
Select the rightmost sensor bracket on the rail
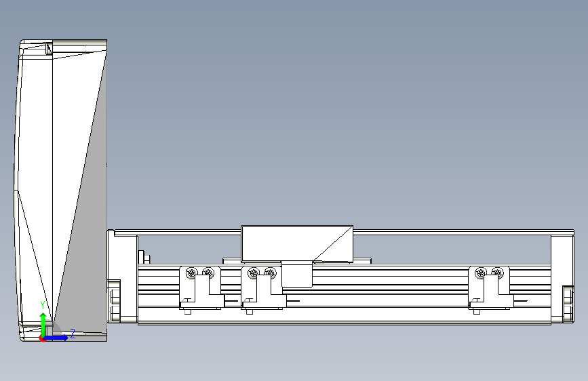(490, 288)
